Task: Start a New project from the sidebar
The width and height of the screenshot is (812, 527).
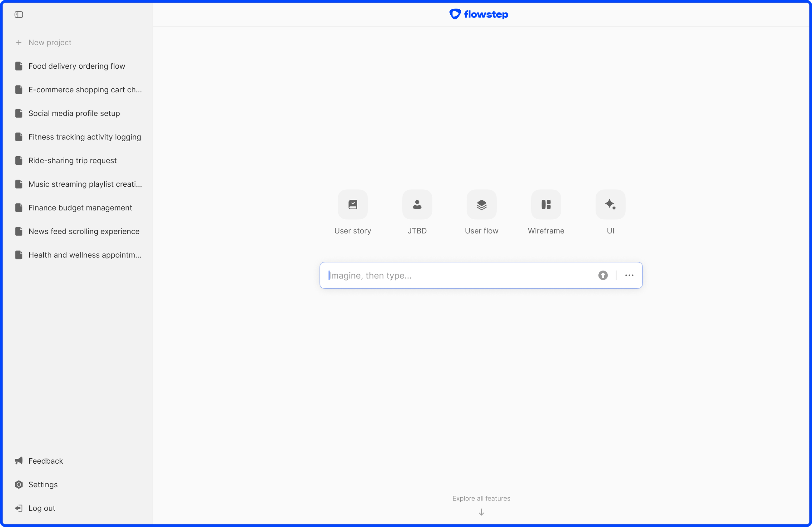Action: (50, 42)
